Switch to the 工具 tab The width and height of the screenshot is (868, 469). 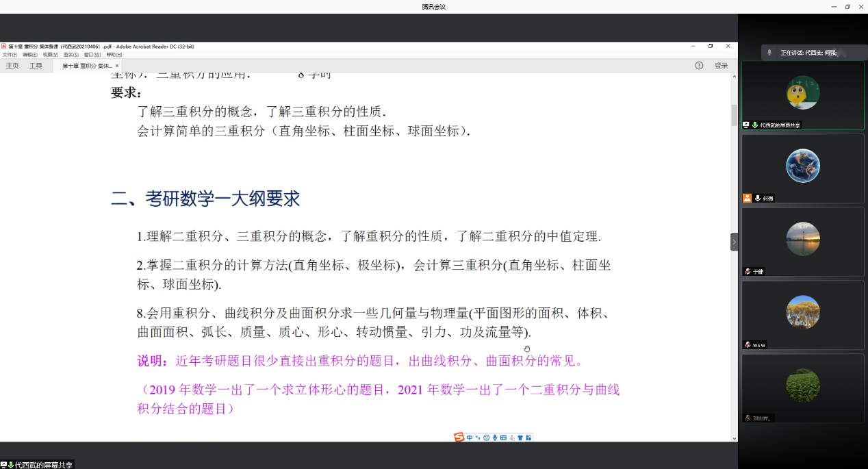(x=36, y=66)
